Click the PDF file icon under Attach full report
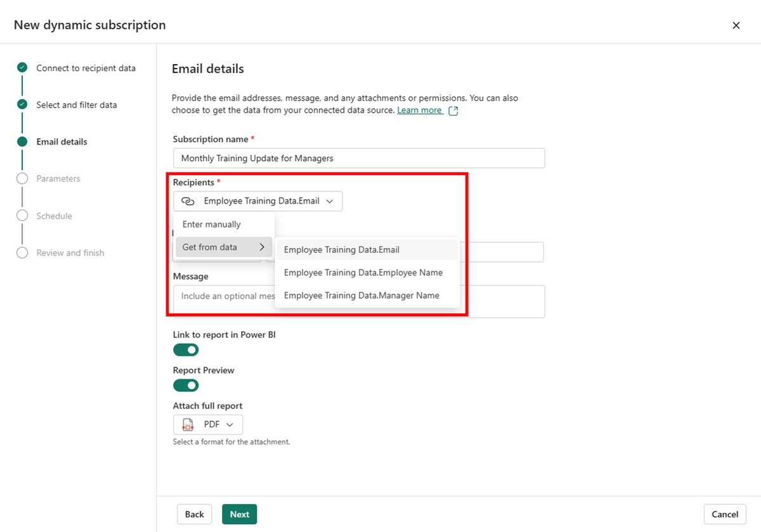 pos(187,424)
